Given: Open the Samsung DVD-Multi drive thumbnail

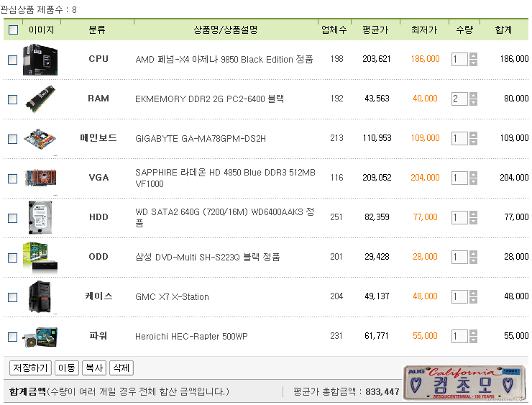Looking at the screenshot, I should pyautogui.click(x=40, y=258).
